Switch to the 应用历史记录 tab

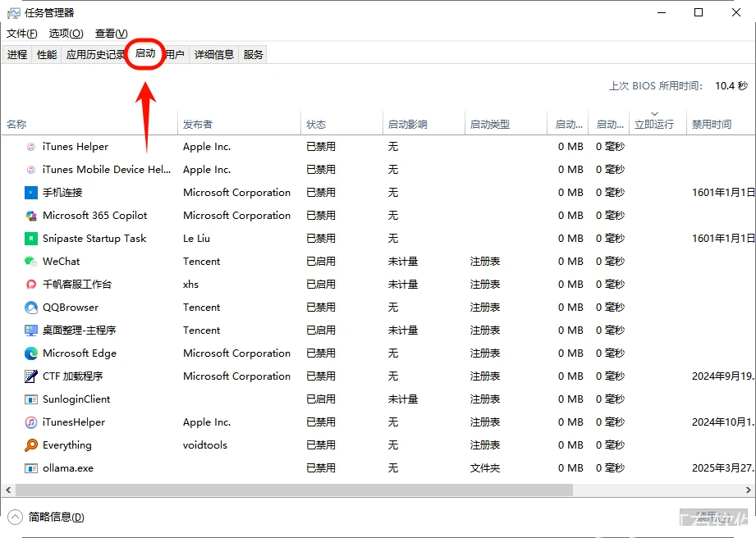[x=95, y=54]
